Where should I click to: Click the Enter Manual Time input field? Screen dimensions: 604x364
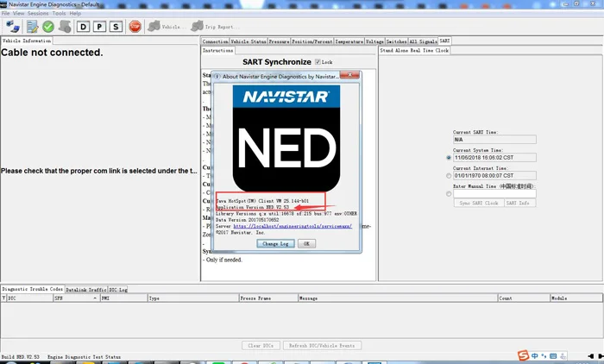click(494, 194)
